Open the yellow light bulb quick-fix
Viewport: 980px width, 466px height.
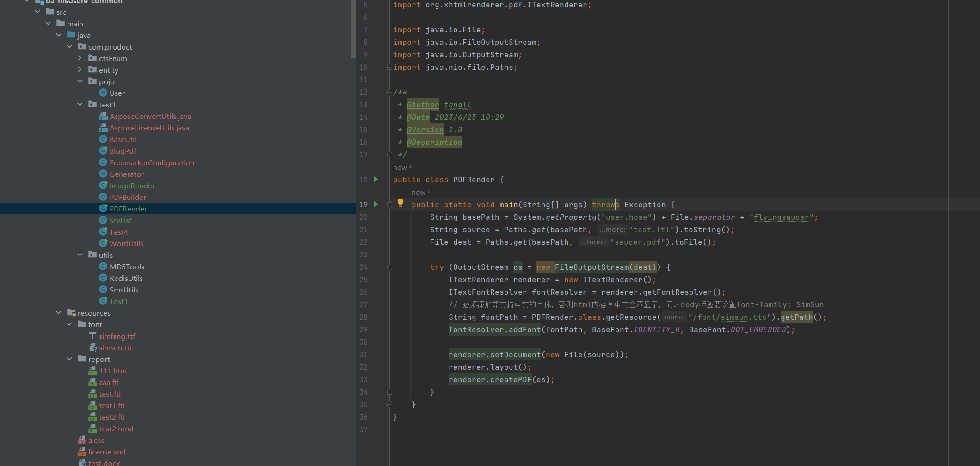pyautogui.click(x=401, y=203)
